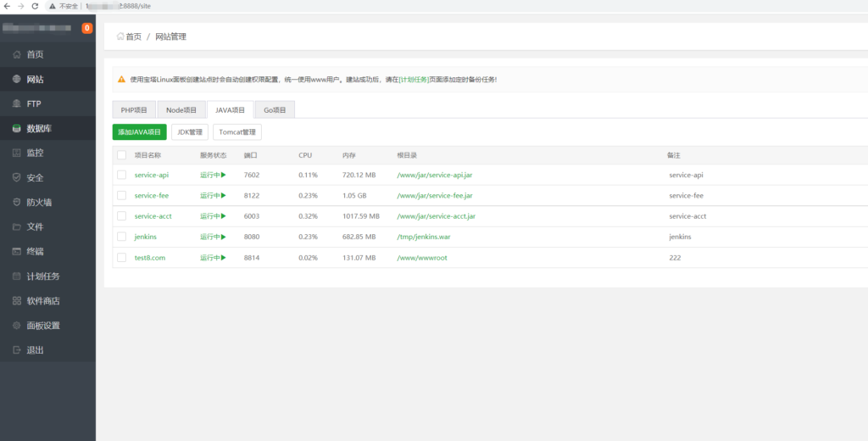Viewport: 868px width, 441px height.
Task: Click the FTP icon in sidebar
Action: coord(17,103)
